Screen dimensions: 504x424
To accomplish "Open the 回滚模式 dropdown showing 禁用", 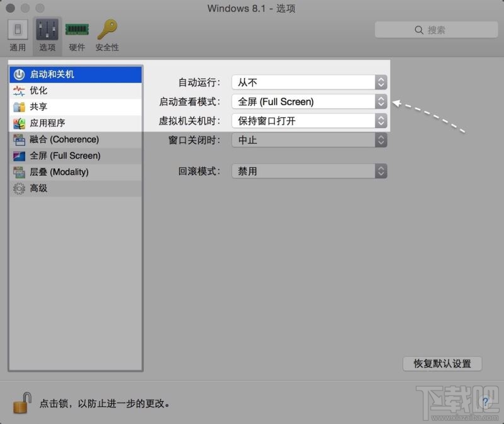I will (309, 171).
